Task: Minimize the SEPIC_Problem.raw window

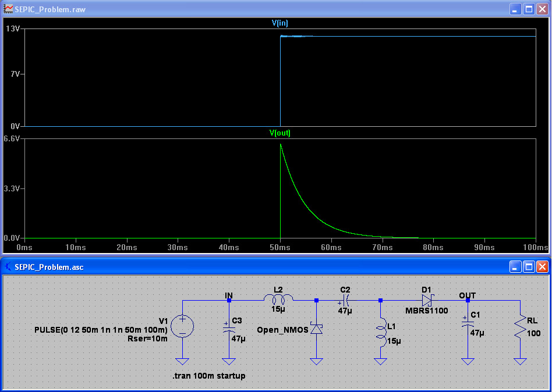Action: (515, 9)
